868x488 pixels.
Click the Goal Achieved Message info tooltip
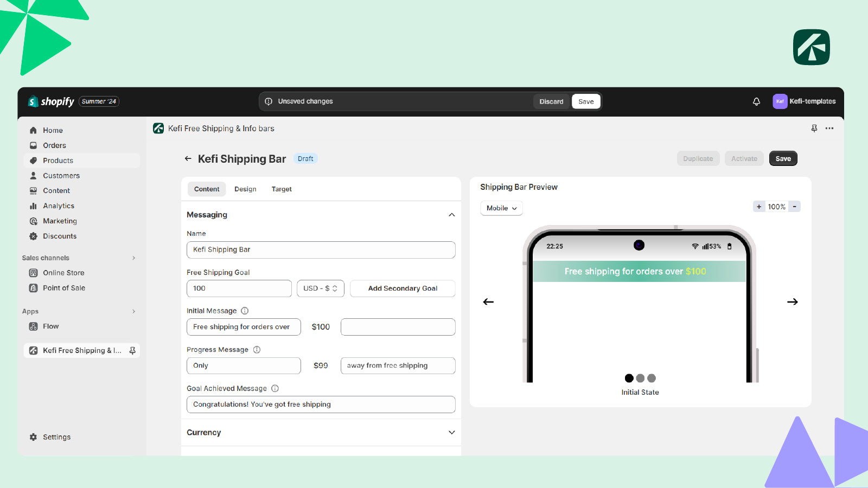[x=275, y=388]
